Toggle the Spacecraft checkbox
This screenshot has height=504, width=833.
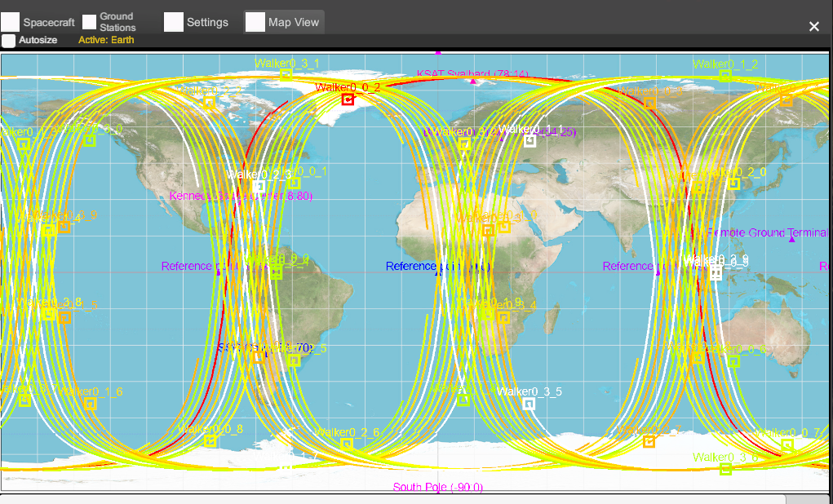click(x=11, y=22)
